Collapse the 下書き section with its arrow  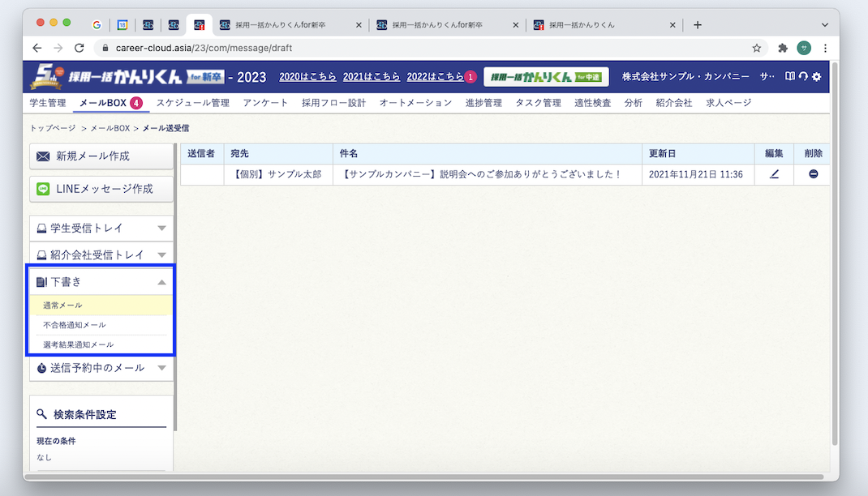tap(163, 281)
